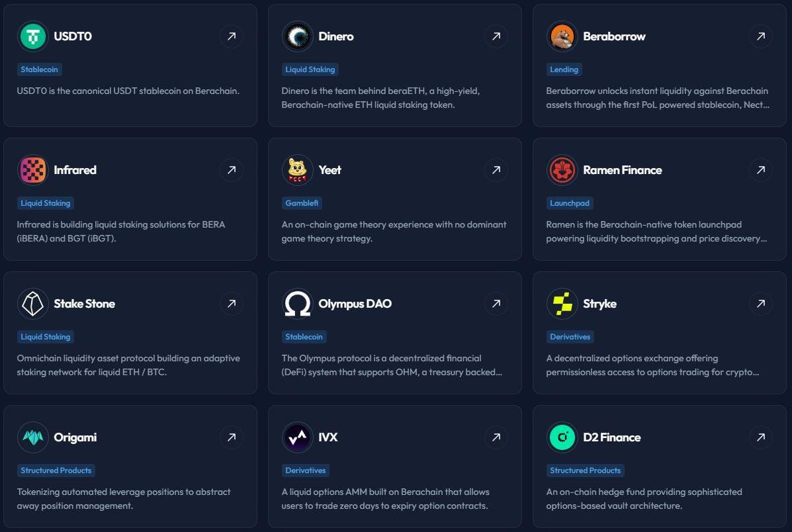Screen dimensions: 792x532
Task: Select the Lending tag on Beraborrow
Action: [x=564, y=69]
